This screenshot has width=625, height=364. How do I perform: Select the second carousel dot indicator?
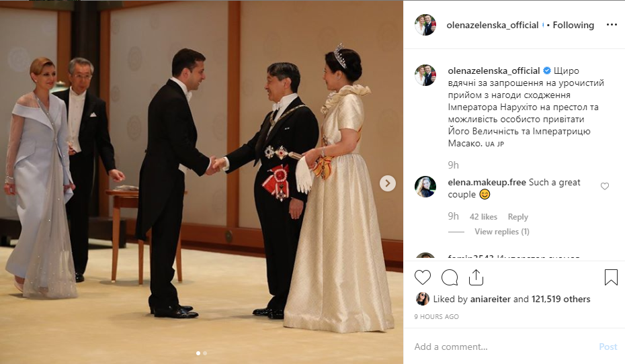[x=205, y=353]
